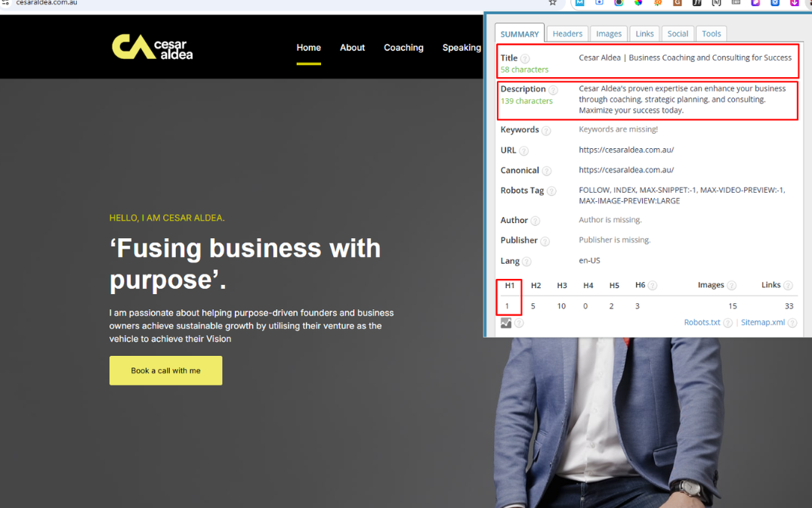Click the help icon beside Description

(x=553, y=90)
